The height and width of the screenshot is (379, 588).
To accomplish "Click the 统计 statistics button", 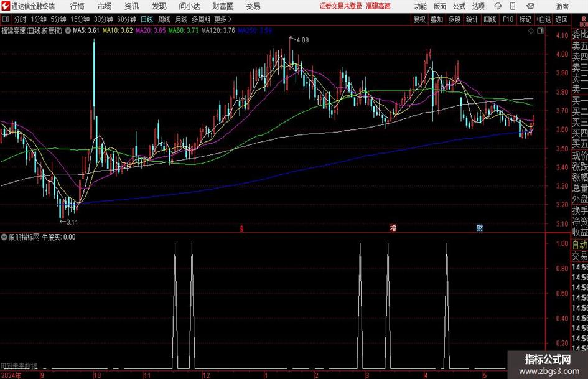I will (472, 19).
